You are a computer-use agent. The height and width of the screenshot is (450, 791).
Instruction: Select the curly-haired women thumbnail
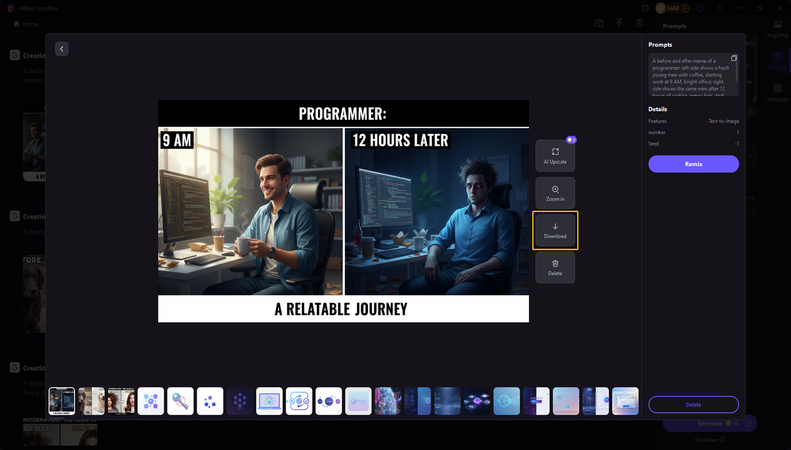pyautogui.click(x=121, y=401)
